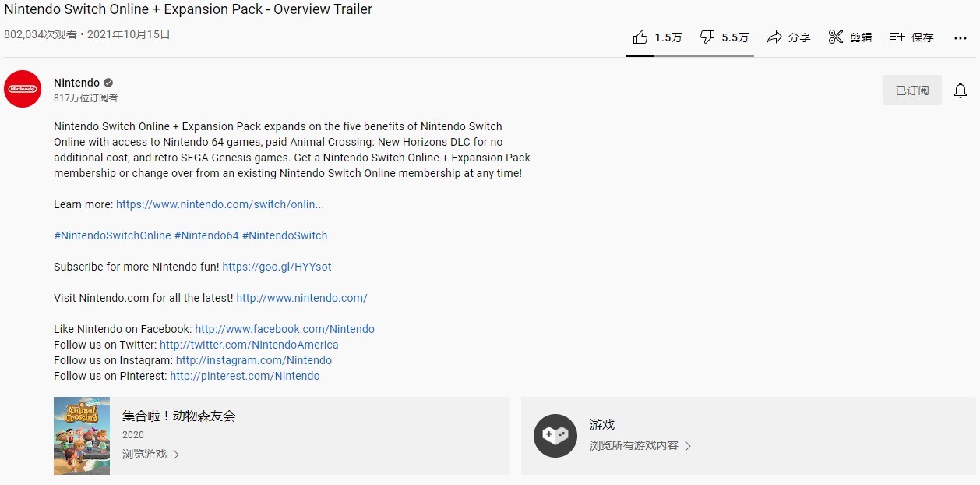The image size is (980, 485).
Task: Open the nintendo.com/switch Learn more link
Action: 220,204
